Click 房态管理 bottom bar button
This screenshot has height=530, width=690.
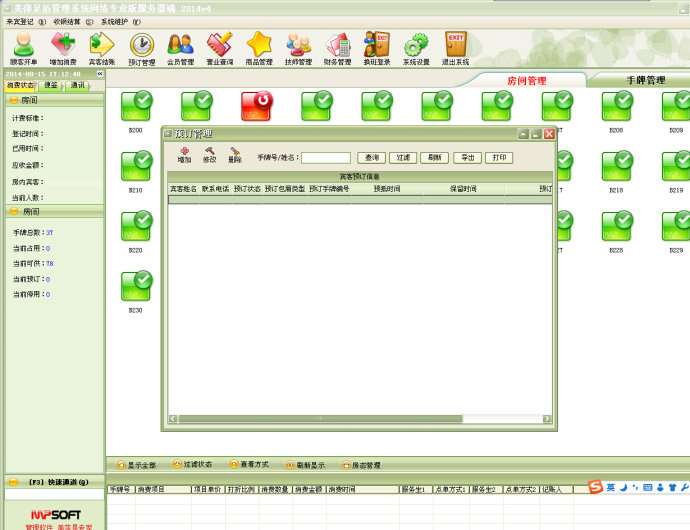click(361, 465)
